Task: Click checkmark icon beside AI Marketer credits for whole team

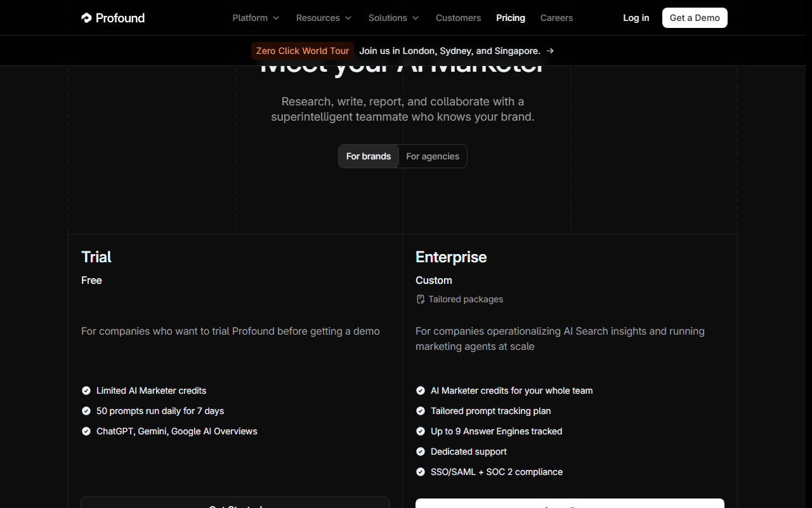Action: coord(420,391)
